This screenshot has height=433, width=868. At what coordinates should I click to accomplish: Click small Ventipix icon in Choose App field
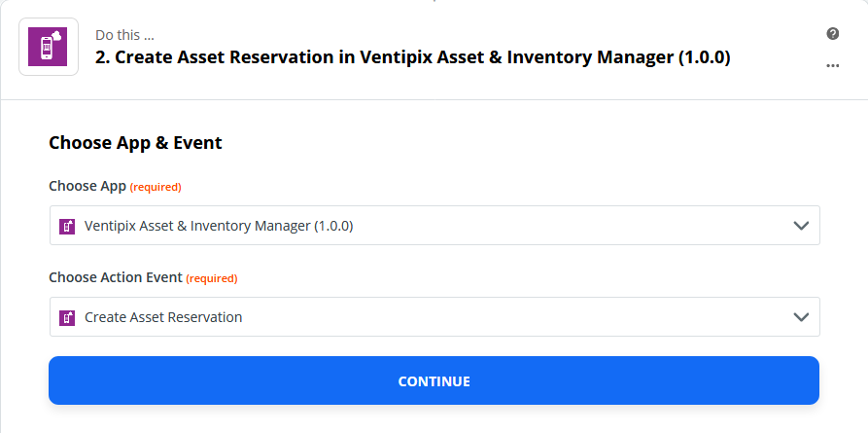[67, 226]
